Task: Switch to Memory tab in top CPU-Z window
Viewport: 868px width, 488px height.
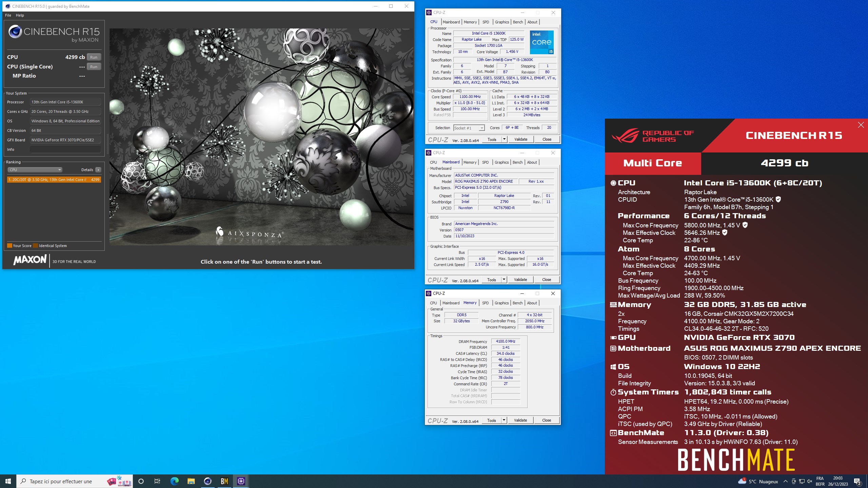Action: (470, 22)
